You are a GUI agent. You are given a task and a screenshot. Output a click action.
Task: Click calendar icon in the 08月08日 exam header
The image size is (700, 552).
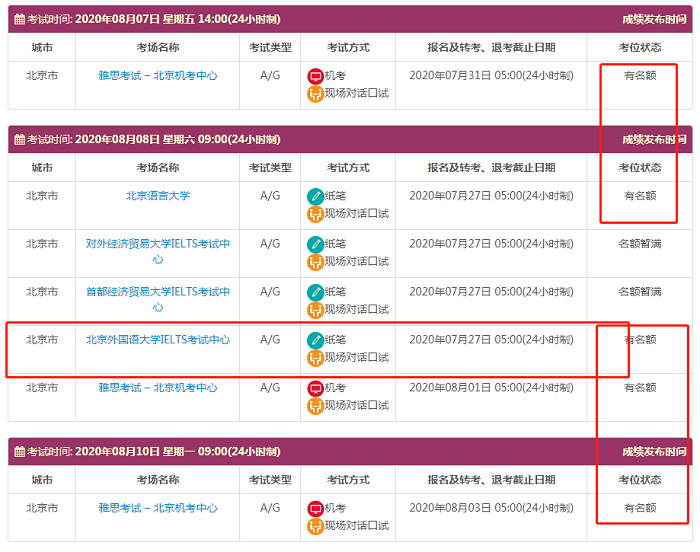20,139
